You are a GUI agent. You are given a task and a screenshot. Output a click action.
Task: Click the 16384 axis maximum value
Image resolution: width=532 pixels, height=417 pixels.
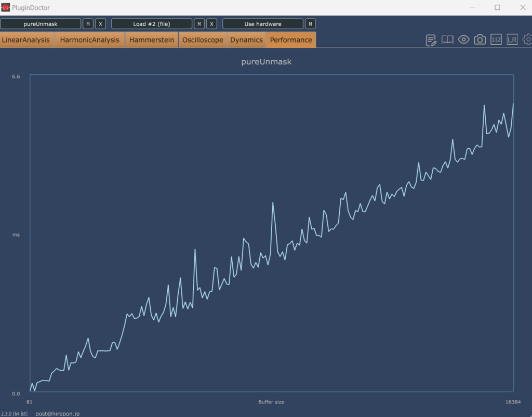click(x=513, y=402)
